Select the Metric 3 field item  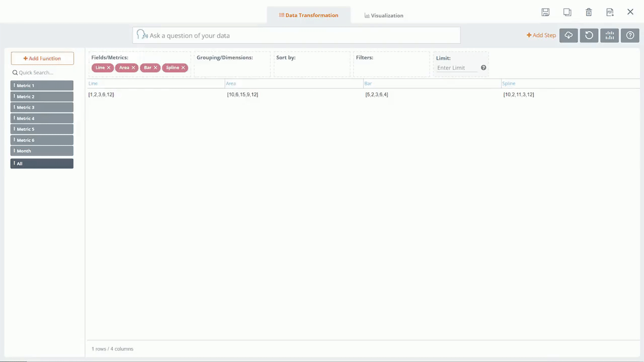click(42, 108)
